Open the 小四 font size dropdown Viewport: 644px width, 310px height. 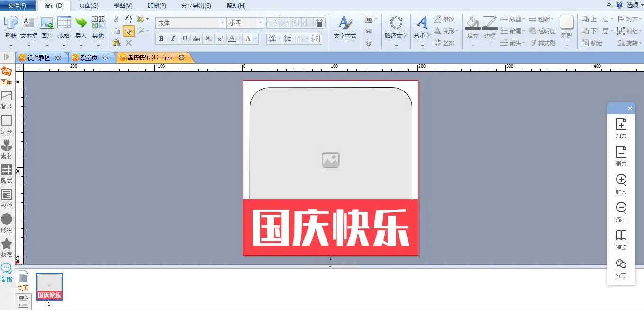pos(260,23)
